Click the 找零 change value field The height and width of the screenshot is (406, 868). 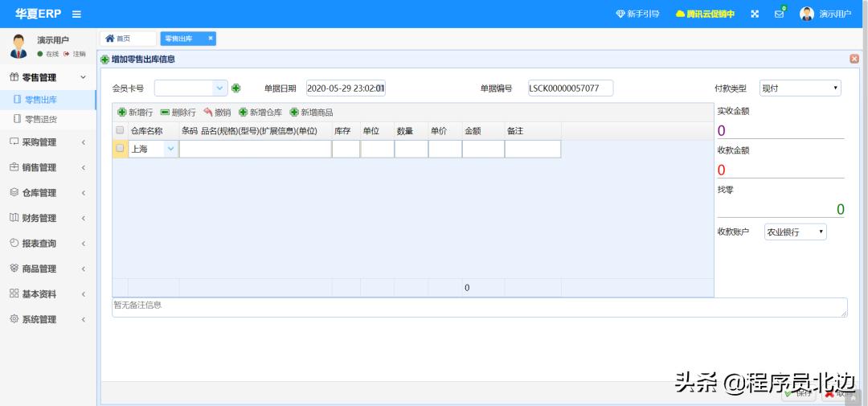coord(780,209)
